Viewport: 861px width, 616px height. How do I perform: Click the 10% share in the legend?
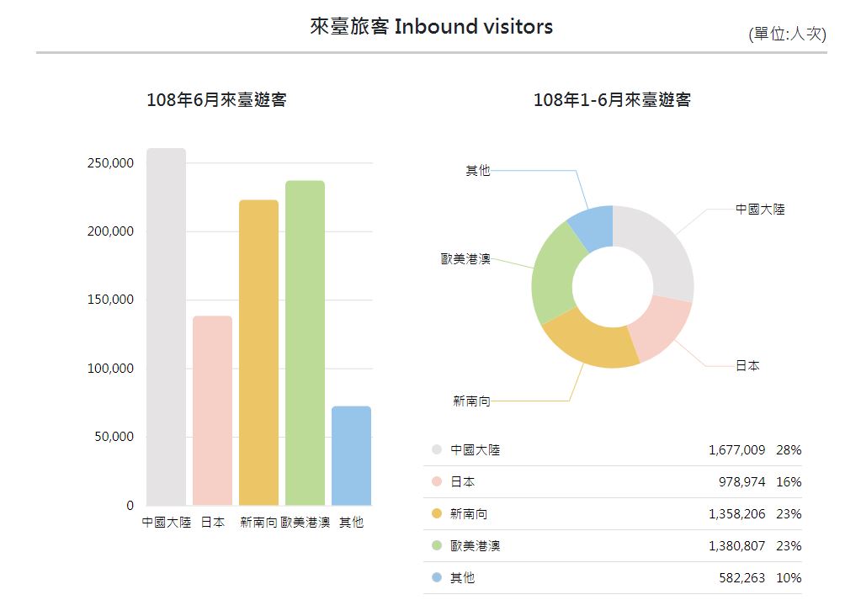tap(789, 577)
